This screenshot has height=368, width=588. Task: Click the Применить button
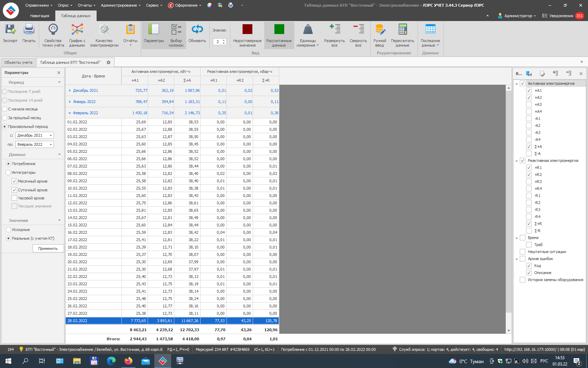coord(48,248)
